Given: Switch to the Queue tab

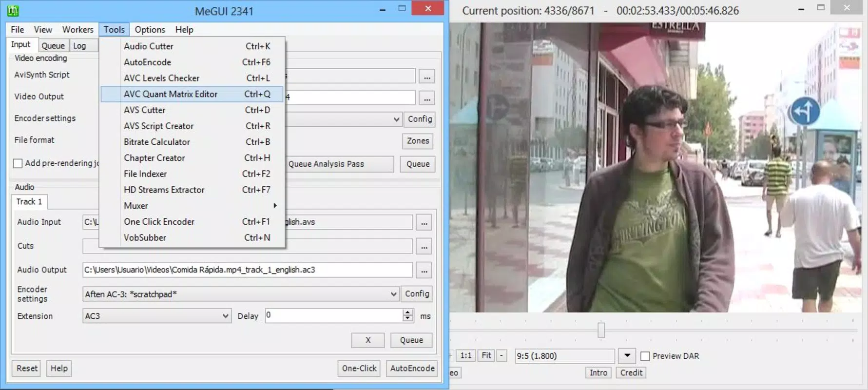Looking at the screenshot, I should (53, 45).
